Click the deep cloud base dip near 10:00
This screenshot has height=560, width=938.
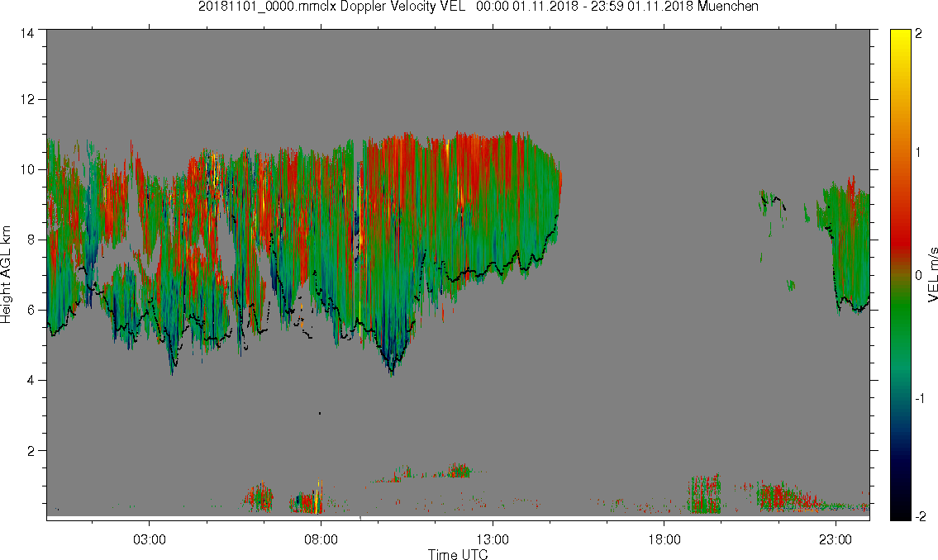tap(391, 362)
